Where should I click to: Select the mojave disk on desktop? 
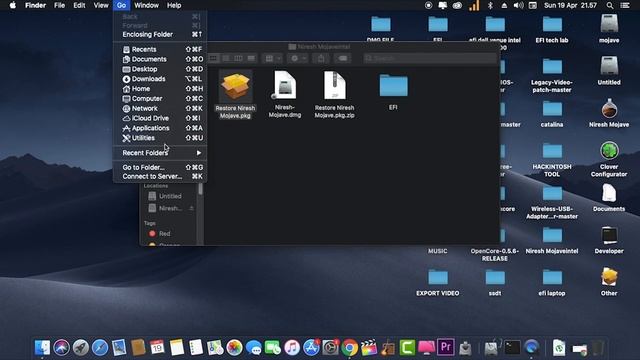609,29
